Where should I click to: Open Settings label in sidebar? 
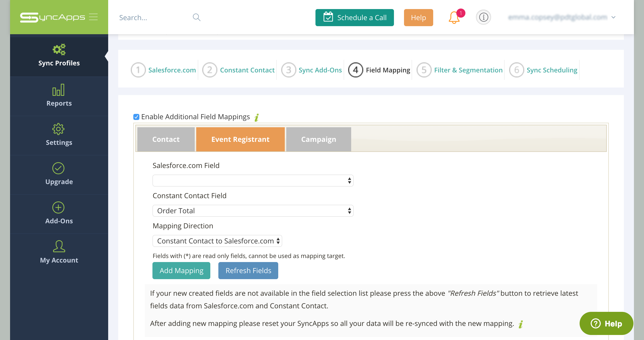(59, 143)
